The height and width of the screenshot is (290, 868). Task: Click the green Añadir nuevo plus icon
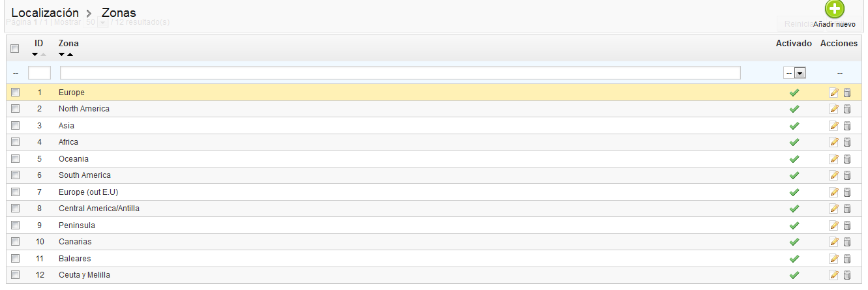(x=834, y=9)
